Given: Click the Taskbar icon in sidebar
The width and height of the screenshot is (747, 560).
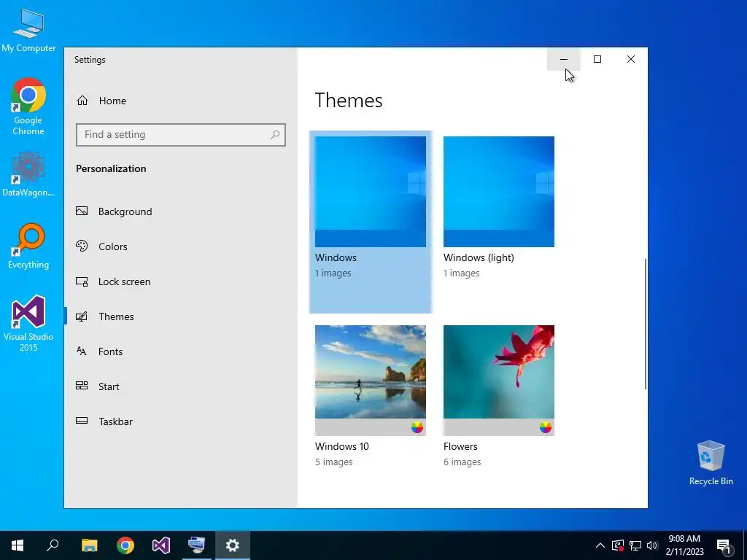Looking at the screenshot, I should (x=82, y=421).
